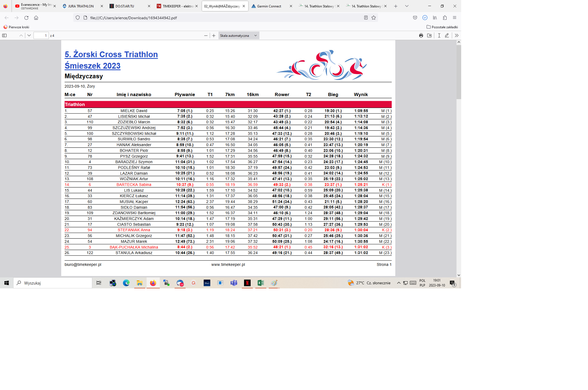This screenshot has height=390, width=588.
Task: Open Śmieszek 2023 title link
Action: point(93,66)
